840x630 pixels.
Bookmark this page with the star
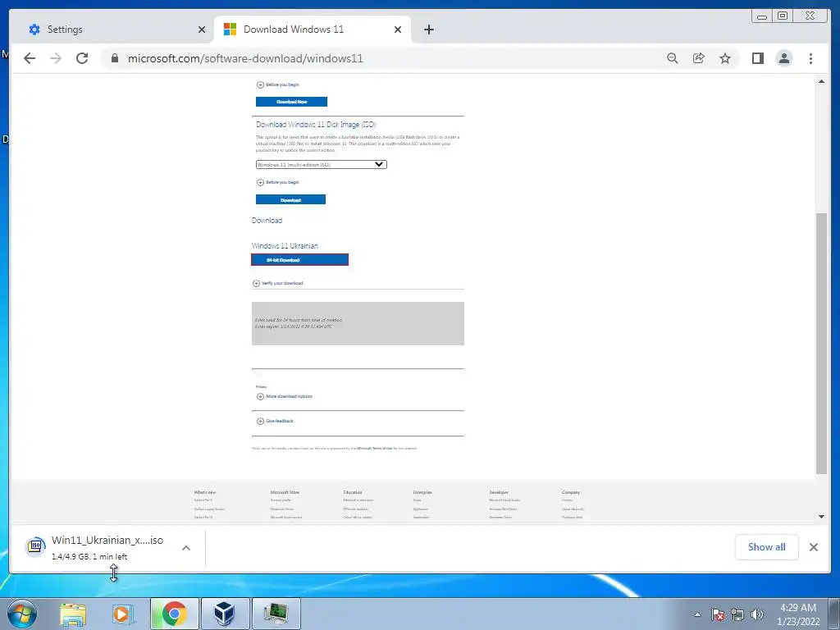[725, 58]
